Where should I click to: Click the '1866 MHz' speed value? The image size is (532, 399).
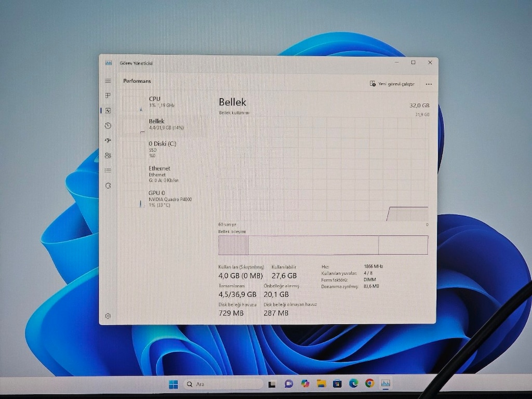pos(373,267)
